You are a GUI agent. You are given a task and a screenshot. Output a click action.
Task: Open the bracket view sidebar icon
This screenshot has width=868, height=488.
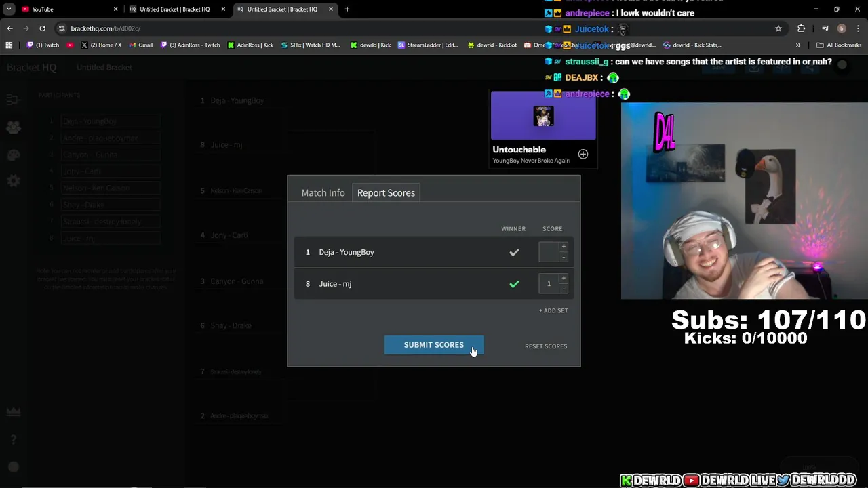(x=13, y=100)
